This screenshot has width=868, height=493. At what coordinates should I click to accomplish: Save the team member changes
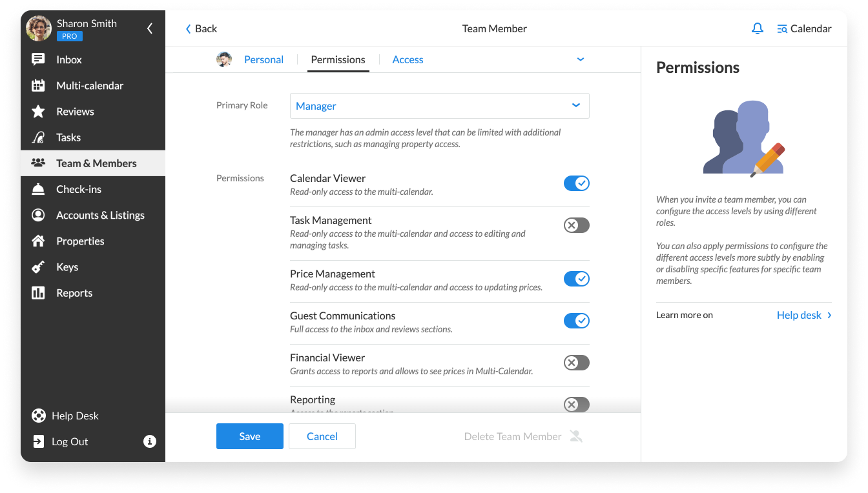pos(249,436)
